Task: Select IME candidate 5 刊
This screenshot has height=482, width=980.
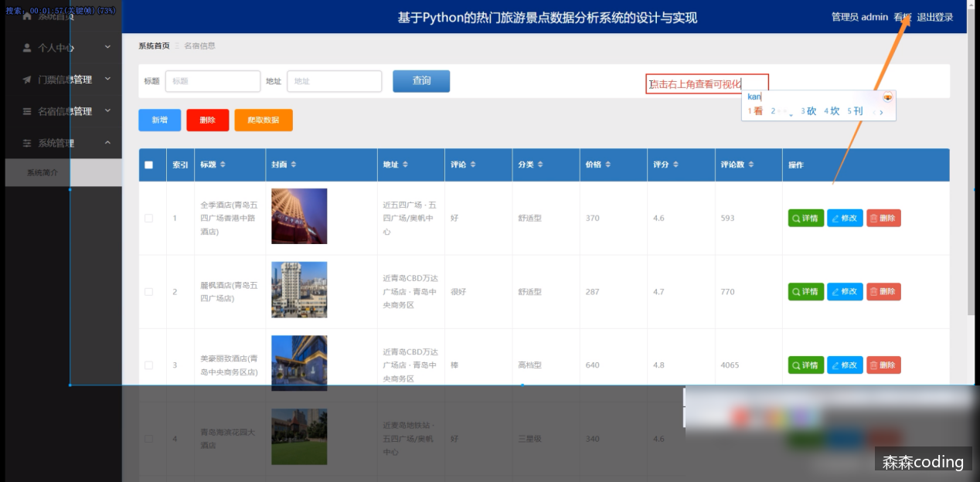Action: click(x=855, y=111)
